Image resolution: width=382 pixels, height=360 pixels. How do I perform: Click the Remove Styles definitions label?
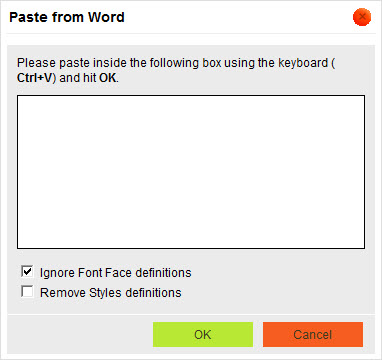(x=111, y=293)
